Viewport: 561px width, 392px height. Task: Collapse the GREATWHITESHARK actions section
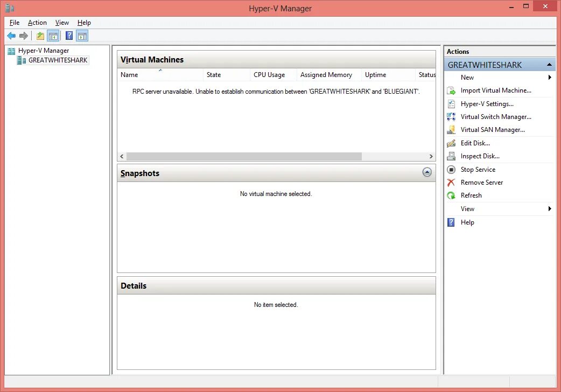pos(549,65)
